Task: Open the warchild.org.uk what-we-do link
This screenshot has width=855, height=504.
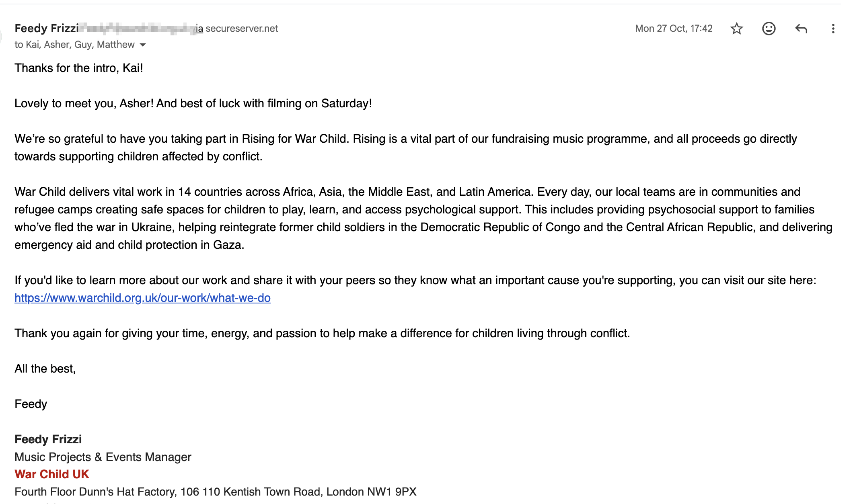Action: pyautogui.click(x=142, y=298)
